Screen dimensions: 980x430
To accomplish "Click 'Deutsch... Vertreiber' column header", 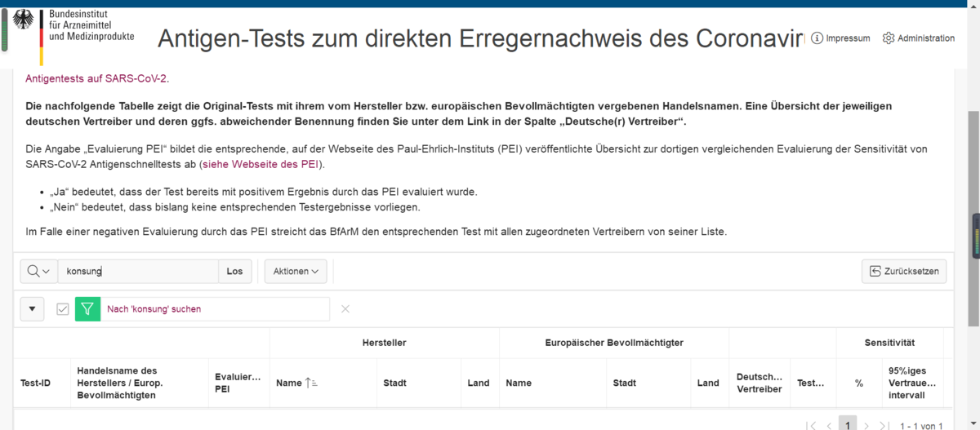I will coord(759,383).
